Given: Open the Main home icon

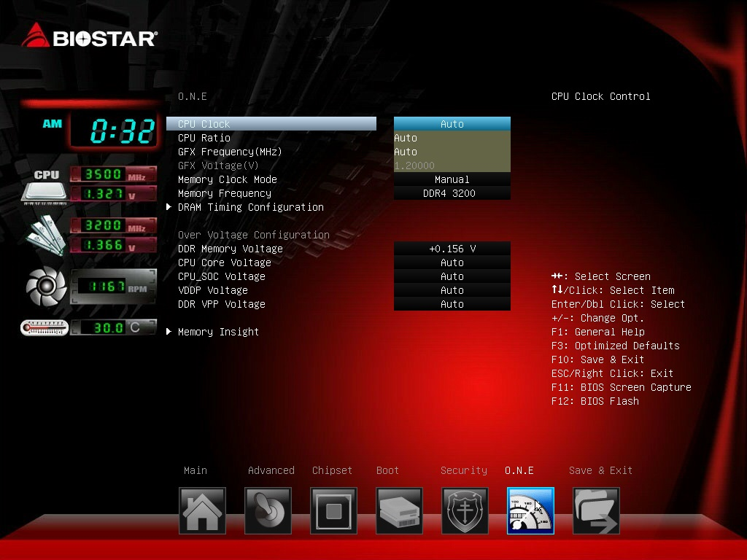Looking at the screenshot, I should point(202,510).
